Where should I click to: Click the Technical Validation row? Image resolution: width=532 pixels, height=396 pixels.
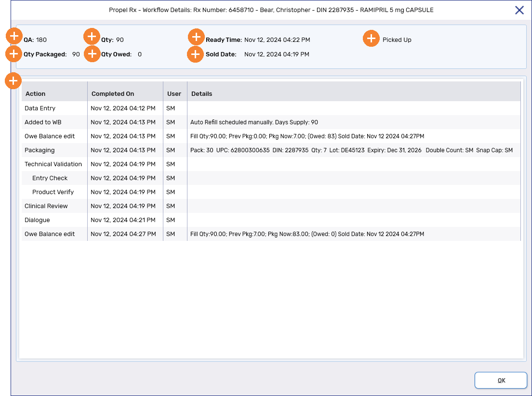tap(53, 164)
